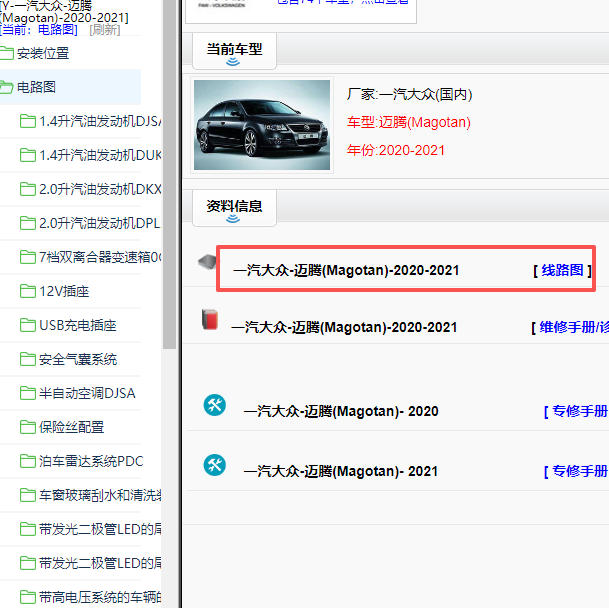The width and height of the screenshot is (609, 608).
Task: Expand 2.0升汽油发动机DKX tree item
Action: [100, 189]
